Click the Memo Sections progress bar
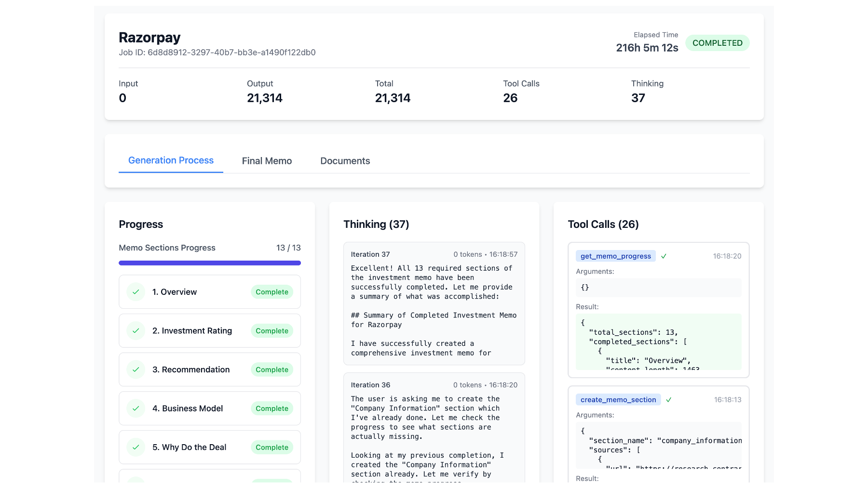 [210, 263]
